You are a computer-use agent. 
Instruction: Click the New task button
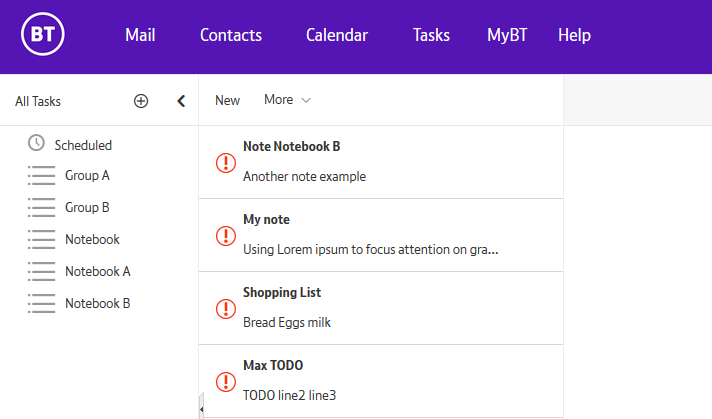point(227,100)
